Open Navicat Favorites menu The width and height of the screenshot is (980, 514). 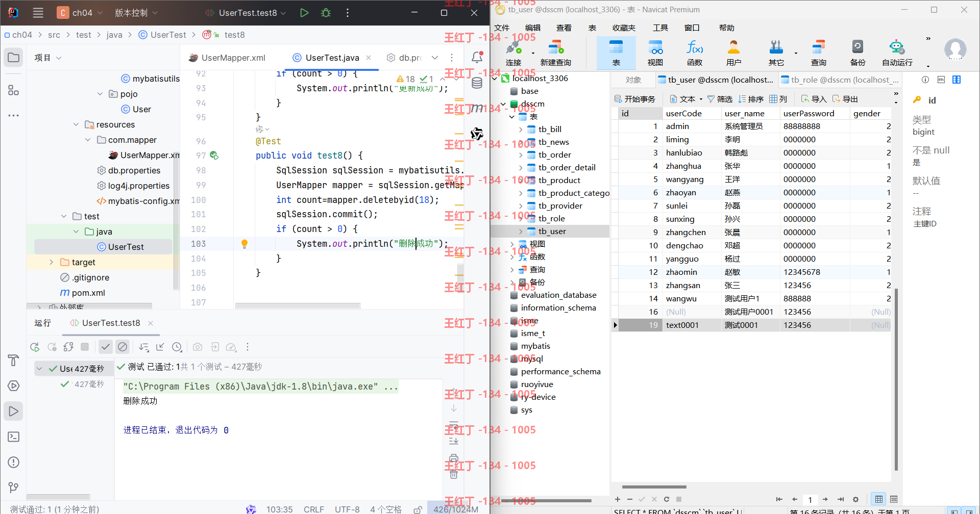tap(624, 28)
